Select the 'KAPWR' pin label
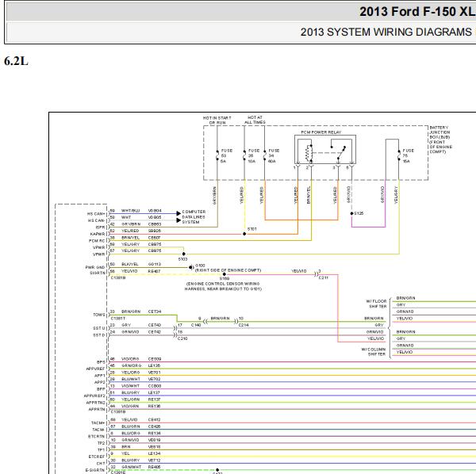Image resolution: width=476 pixels, height=474 pixels. 98,234
